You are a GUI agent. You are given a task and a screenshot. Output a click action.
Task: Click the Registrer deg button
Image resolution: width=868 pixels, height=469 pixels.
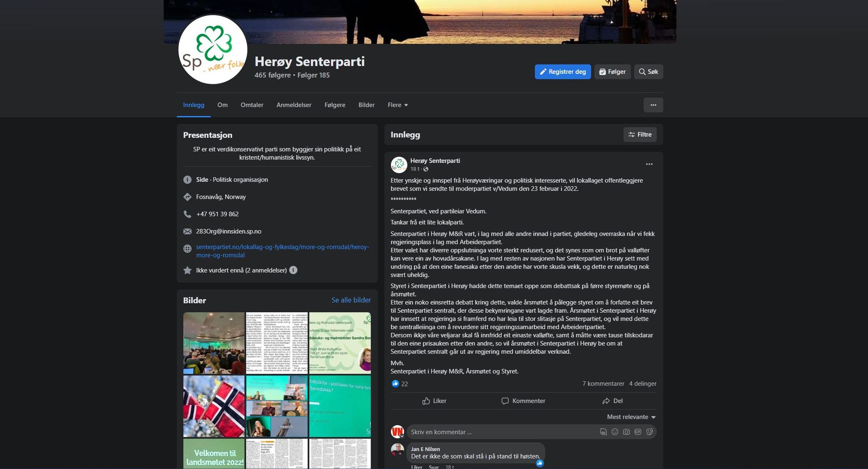click(563, 72)
